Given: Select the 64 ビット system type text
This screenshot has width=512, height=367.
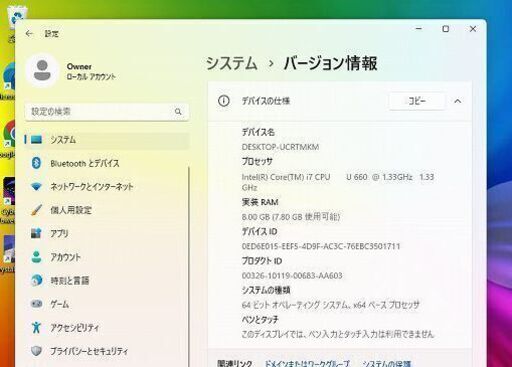Looking at the screenshot, I should pyautogui.click(x=330, y=305).
